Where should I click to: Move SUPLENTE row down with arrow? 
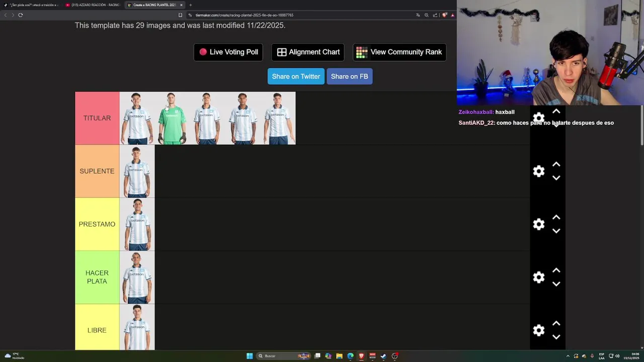pos(556,177)
